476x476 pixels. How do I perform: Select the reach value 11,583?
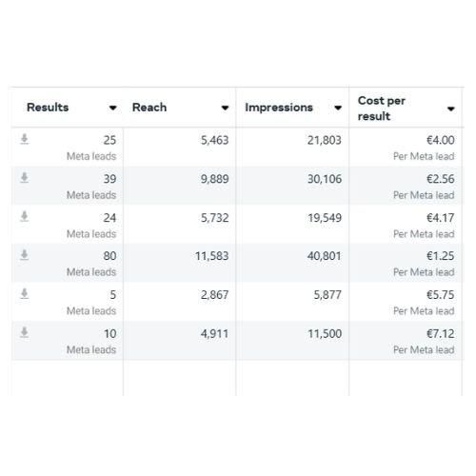[211, 256]
